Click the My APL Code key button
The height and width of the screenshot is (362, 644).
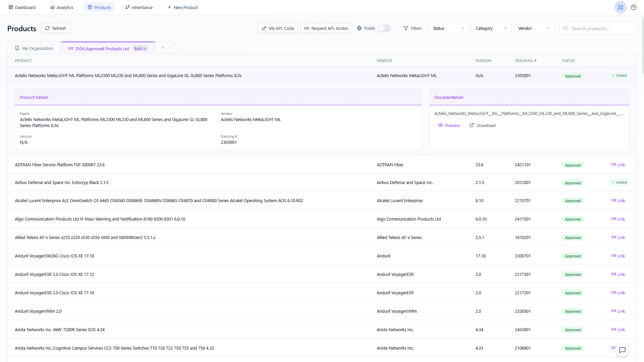277,28
